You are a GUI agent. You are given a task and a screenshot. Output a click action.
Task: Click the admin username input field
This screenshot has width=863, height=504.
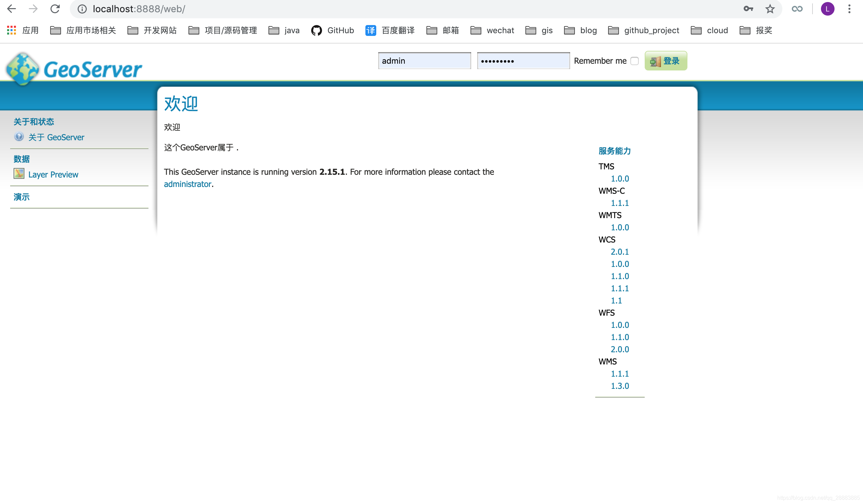point(425,61)
